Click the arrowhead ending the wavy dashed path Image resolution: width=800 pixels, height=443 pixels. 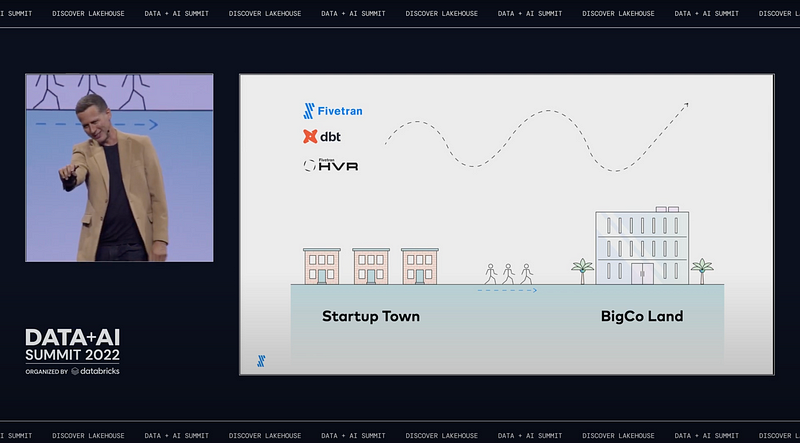685,106
